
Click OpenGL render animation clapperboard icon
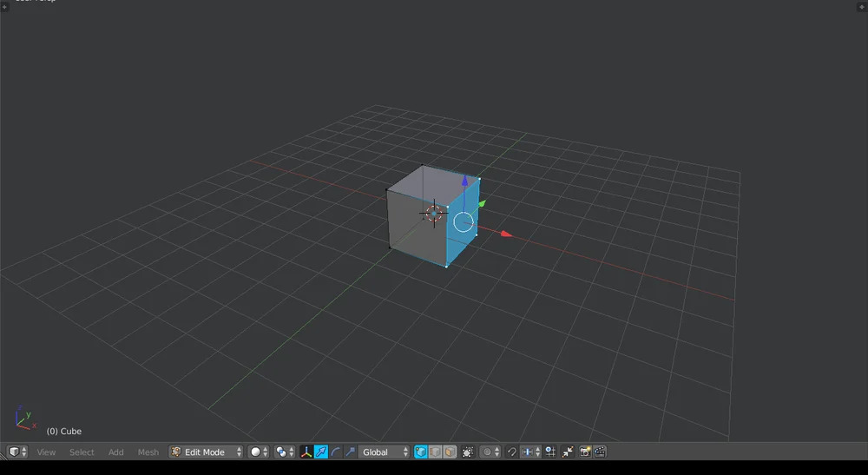coord(600,452)
